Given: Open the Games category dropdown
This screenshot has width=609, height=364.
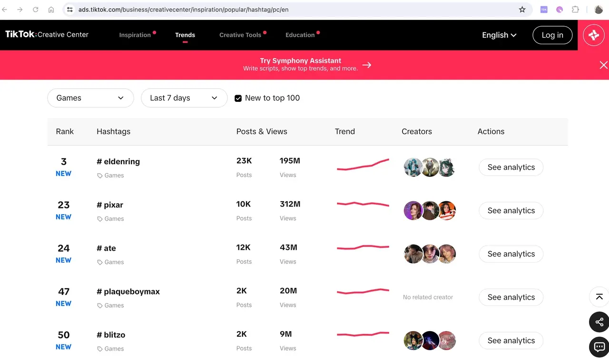Looking at the screenshot, I should click(90, 98).
